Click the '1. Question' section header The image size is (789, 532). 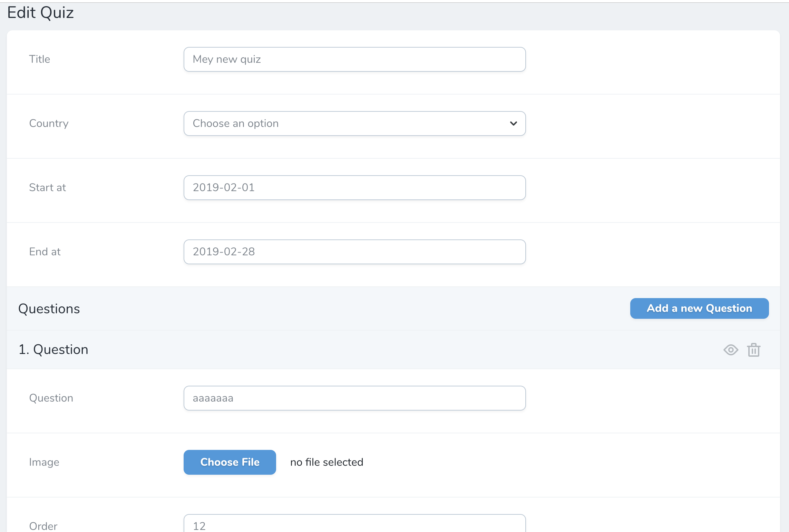53,349
